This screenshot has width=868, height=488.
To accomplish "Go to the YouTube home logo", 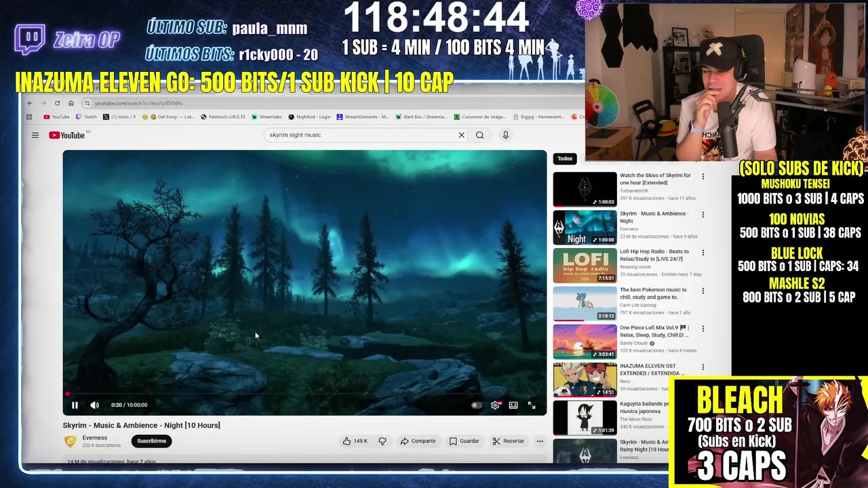I will pos(67,135).
